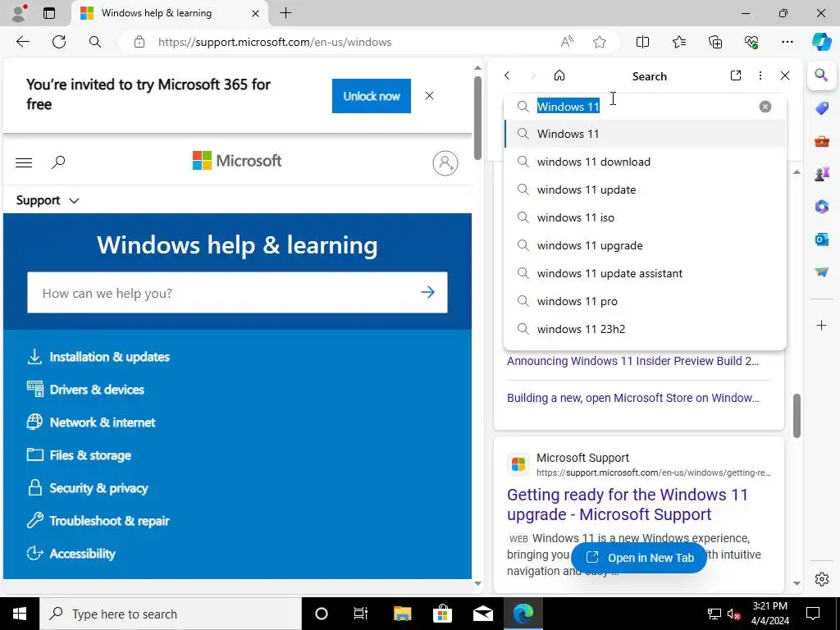This screenshot has height=630, width=840.
Task: Open Network & internet
Action: click(x=91, y=422)
